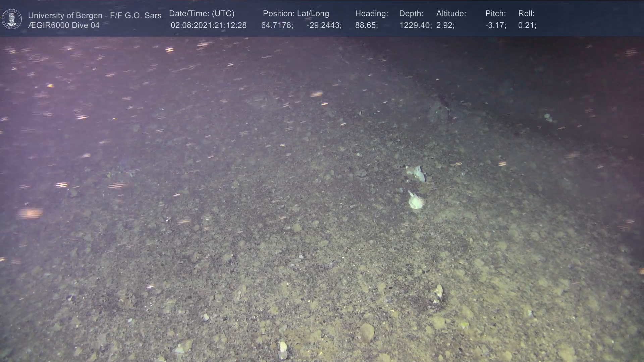Click the Roll label

526,14
